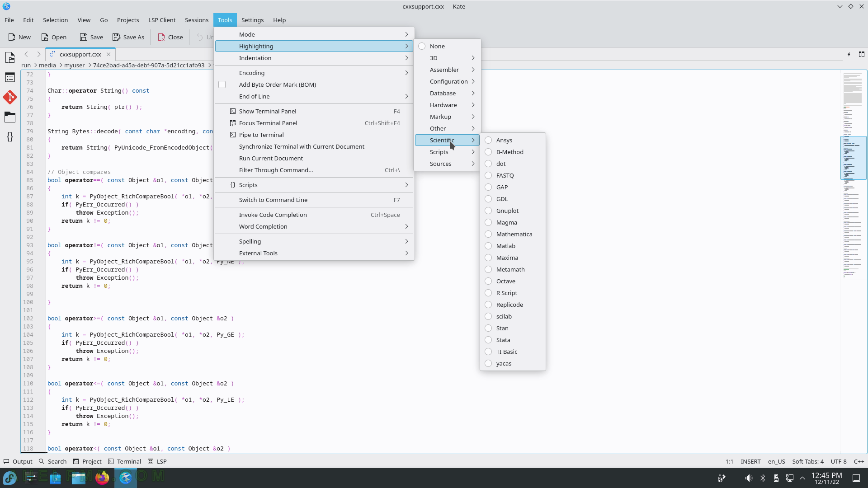Image resolution: width=868 pixels, height=488 pixels.
Task: Select R Script highlighting
Action: point(513,293)
